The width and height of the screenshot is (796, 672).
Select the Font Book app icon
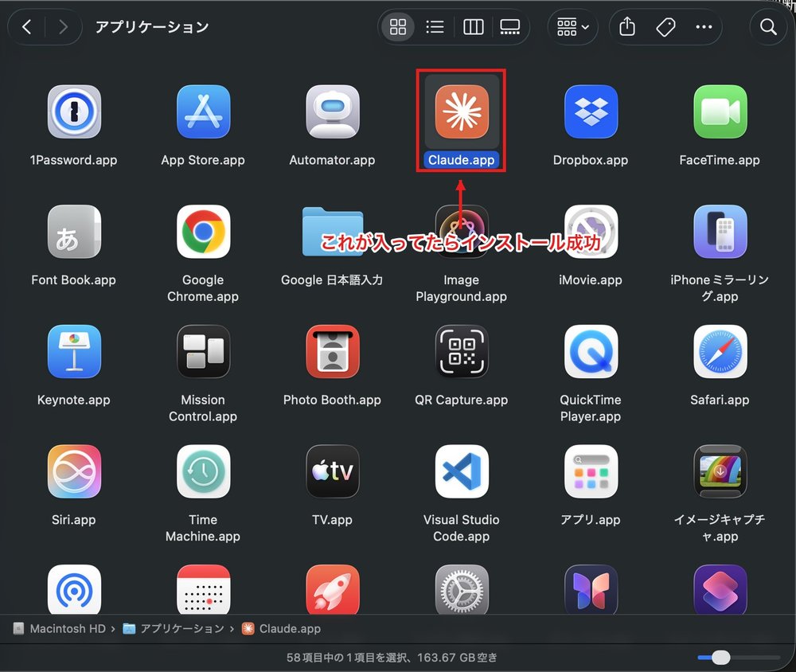74,232
